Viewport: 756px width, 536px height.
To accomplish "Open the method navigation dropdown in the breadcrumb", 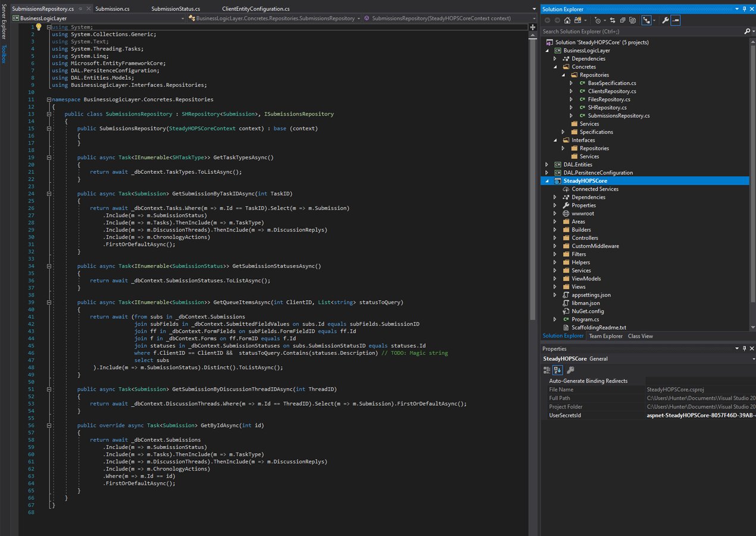I will click(533, 18).
